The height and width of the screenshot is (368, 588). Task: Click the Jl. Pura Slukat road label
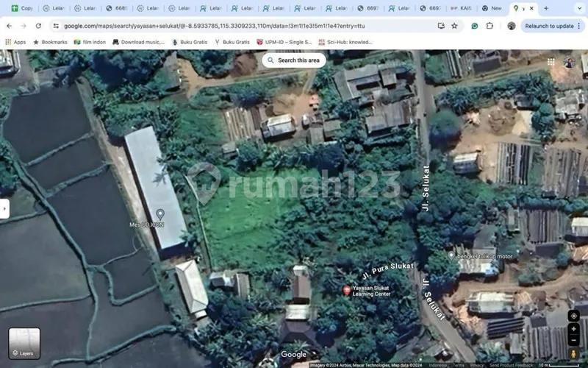pos(387,270)
